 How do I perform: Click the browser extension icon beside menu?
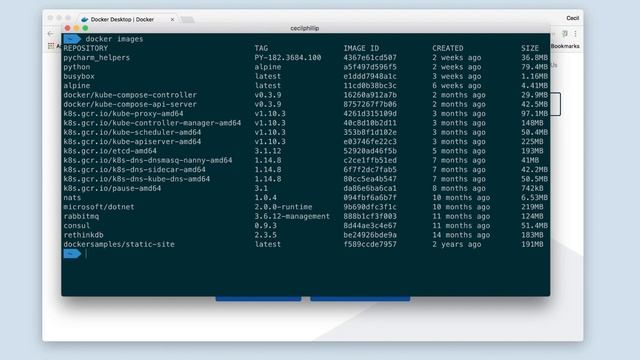(x=565, y=34)
